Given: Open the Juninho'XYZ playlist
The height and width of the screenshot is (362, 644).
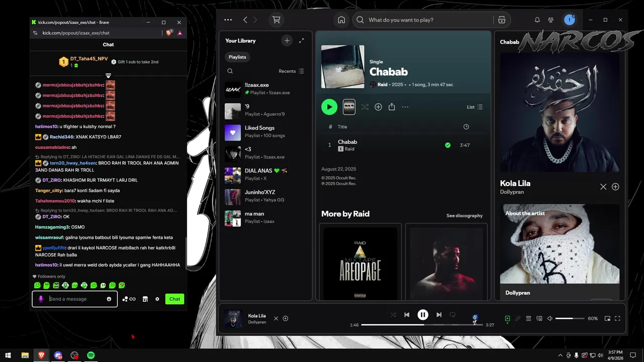Looking at the screenshot, I should point(265,196).
